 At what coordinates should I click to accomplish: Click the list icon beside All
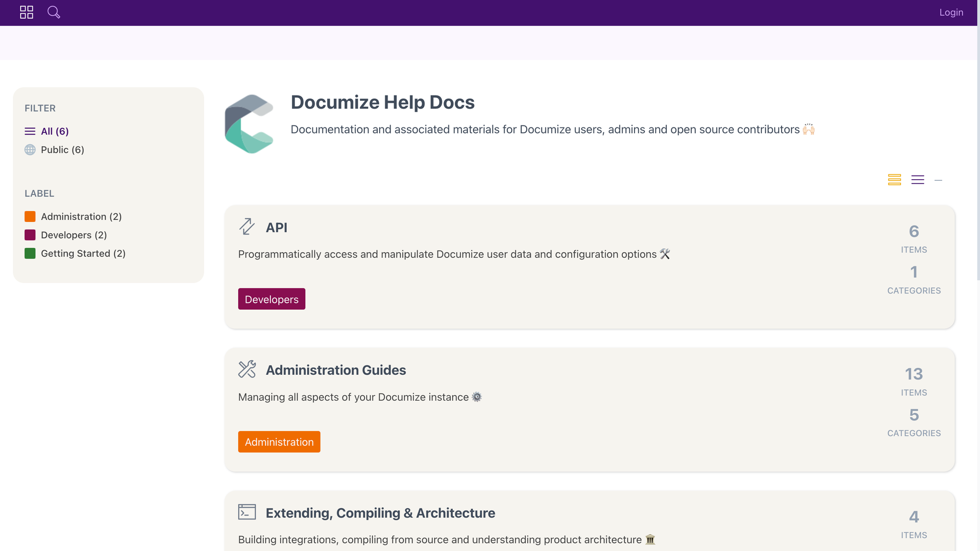coord(30,131)
